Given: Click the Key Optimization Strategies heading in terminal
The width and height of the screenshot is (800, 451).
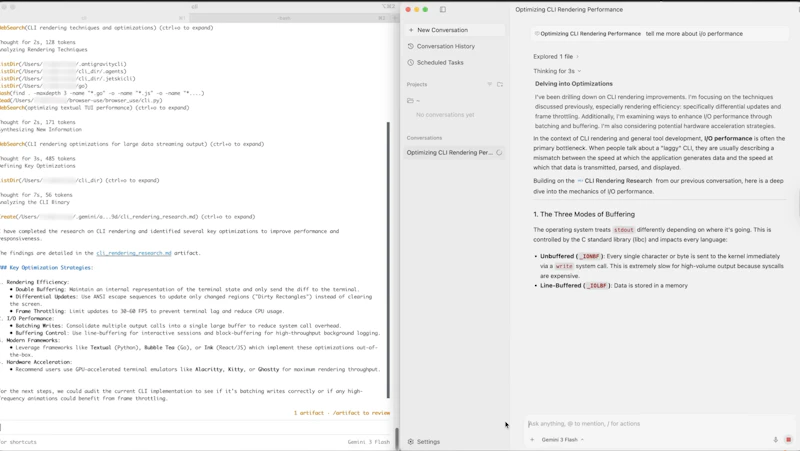Looking at the screenshot, I should click(47, 268).
